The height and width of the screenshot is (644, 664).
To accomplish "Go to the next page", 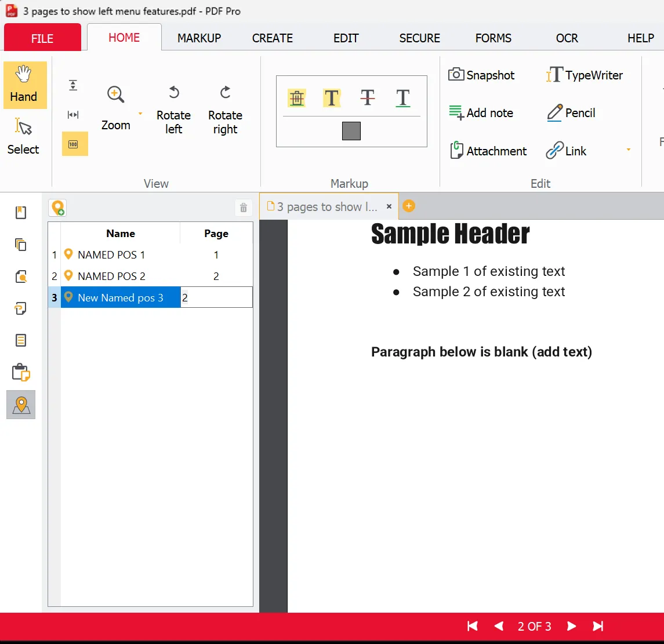I will pyautogui.click(x=571, y=626).
